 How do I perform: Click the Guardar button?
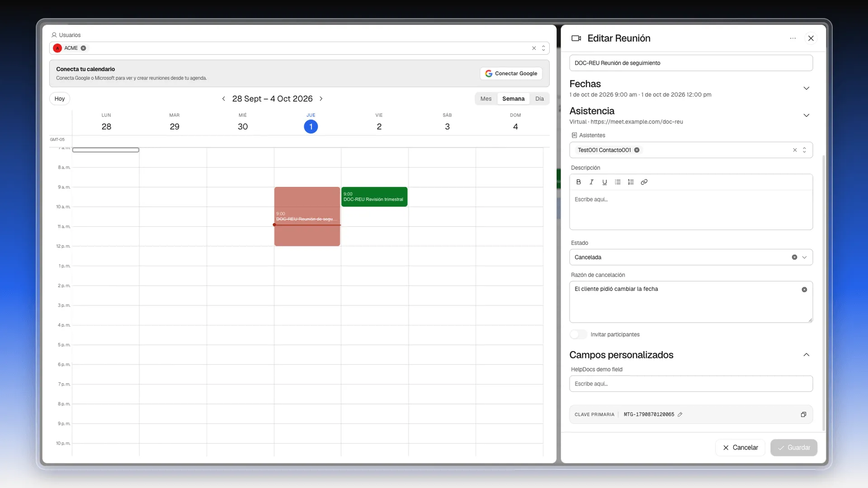point(794,447)
